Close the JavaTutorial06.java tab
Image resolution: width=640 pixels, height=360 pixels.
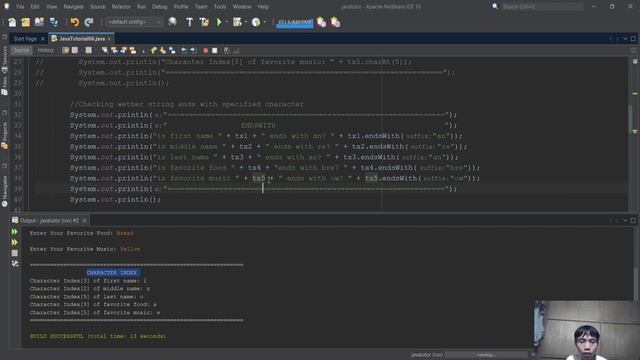[109, 39]
